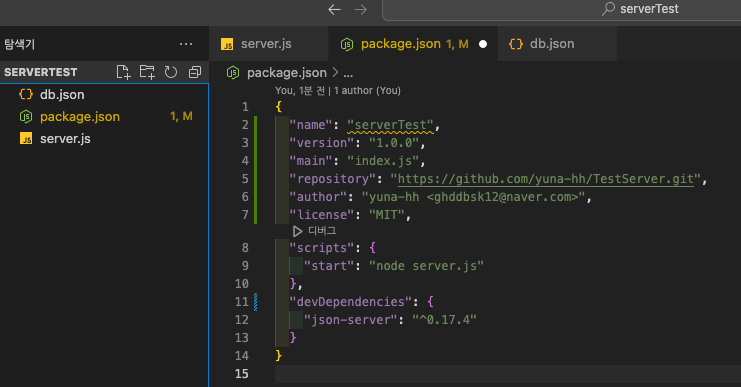The image size is (741, 387).
Task: Collapse the SERVERTEST folder header
Action: (41, 72)
